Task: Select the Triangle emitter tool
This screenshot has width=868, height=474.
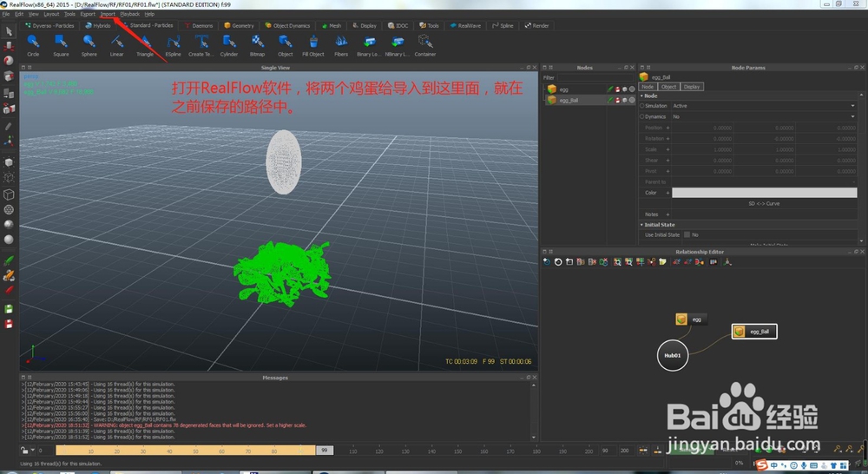Action: click(145, 45)
